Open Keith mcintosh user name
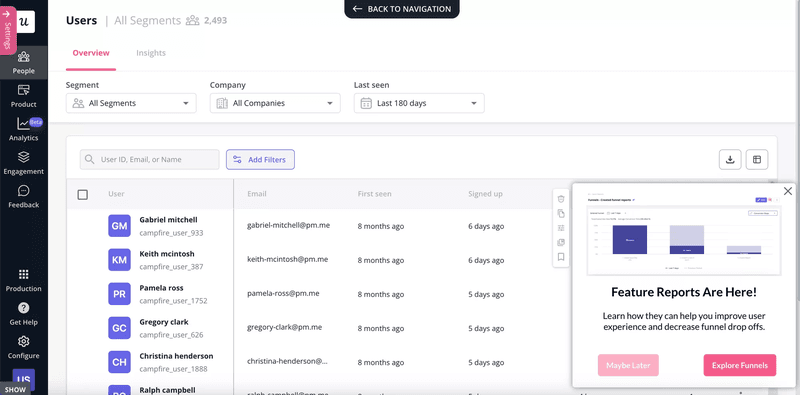 pos(167,254)
